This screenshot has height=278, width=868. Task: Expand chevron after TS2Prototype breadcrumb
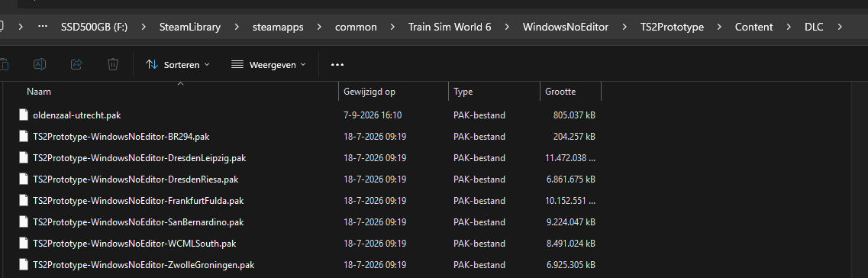tap(720, 27)
